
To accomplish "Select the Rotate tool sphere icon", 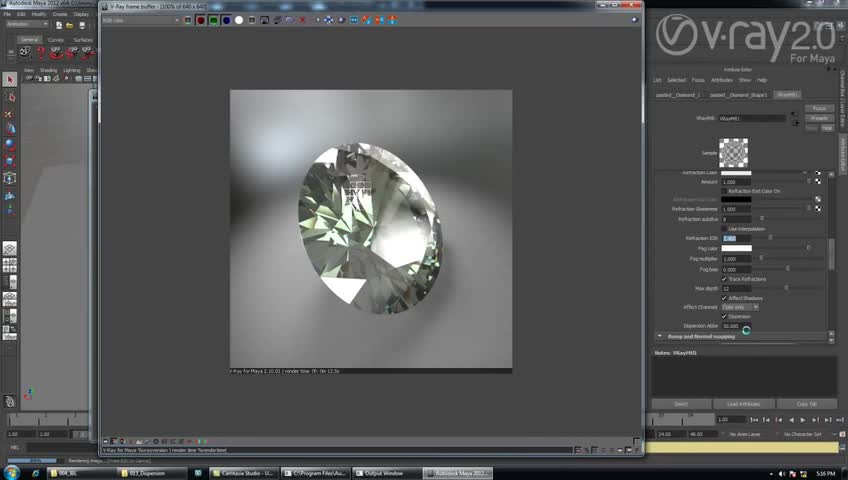I will click(x=10, y=144).
